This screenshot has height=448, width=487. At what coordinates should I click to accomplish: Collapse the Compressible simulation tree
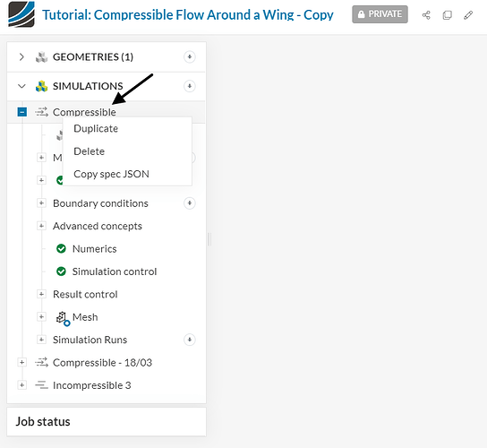pos(22,112)
